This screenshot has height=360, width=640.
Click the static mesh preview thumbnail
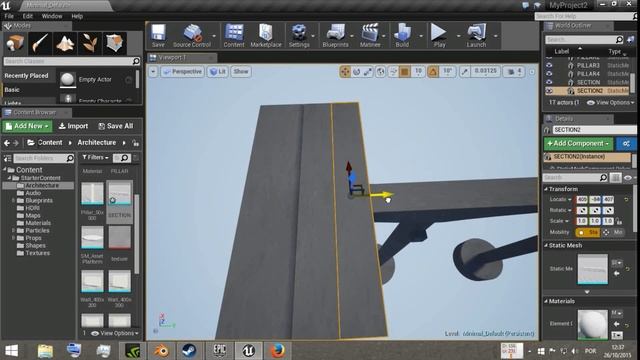point(592,269)
